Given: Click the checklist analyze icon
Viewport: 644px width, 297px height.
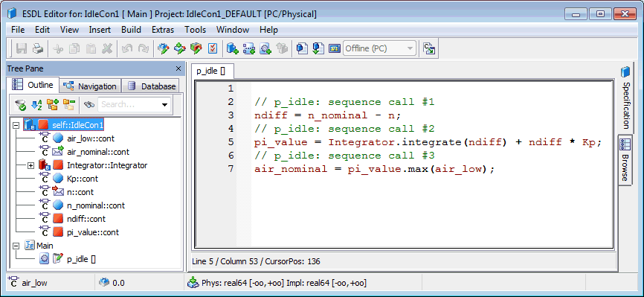Looking at the screenshot, I should [x=213, y=48].
